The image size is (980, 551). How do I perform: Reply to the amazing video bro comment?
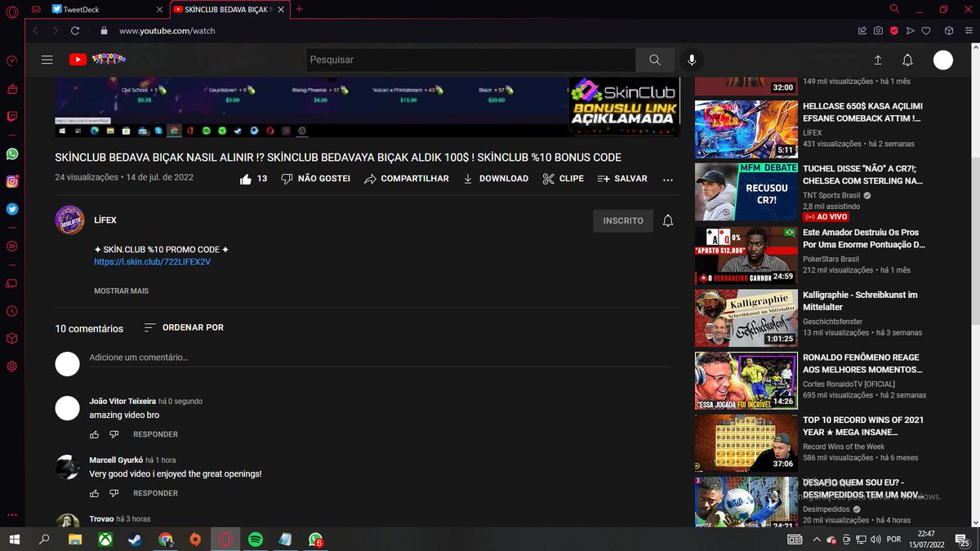(155, 434)
